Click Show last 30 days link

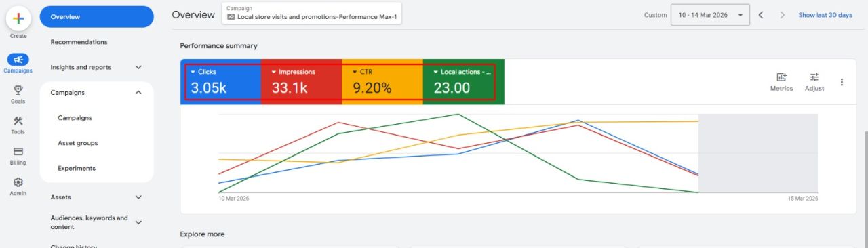click(825, 15)
